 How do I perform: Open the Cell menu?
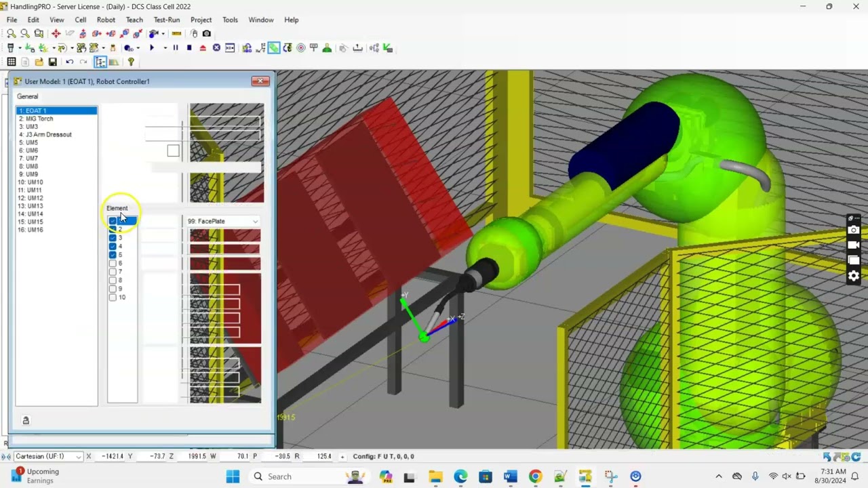(80, 20)
